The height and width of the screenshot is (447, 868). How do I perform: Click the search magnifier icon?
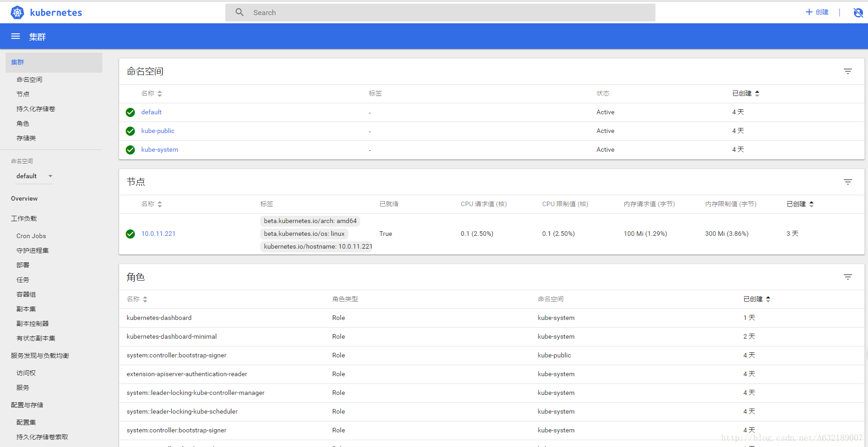(x=240, y=12)
